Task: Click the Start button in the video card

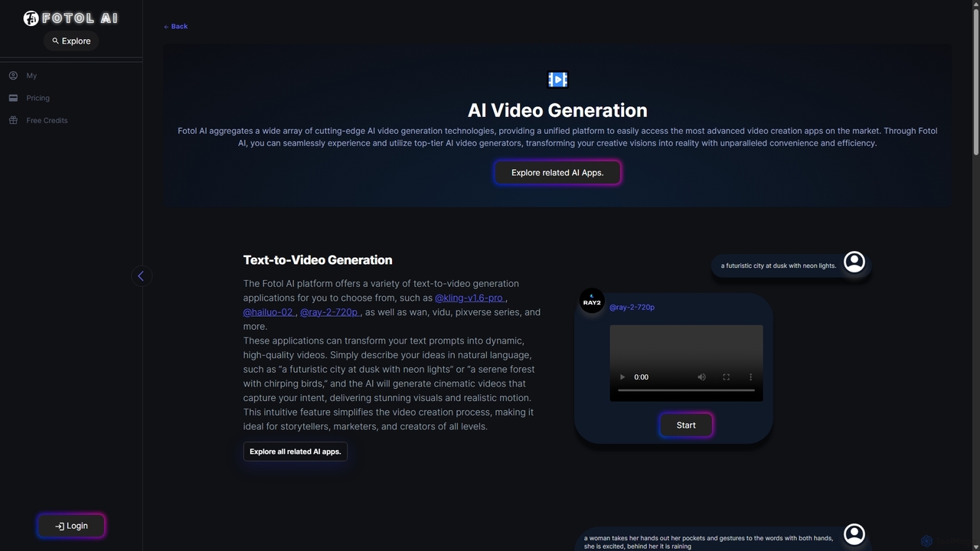Action: (686, 425)
